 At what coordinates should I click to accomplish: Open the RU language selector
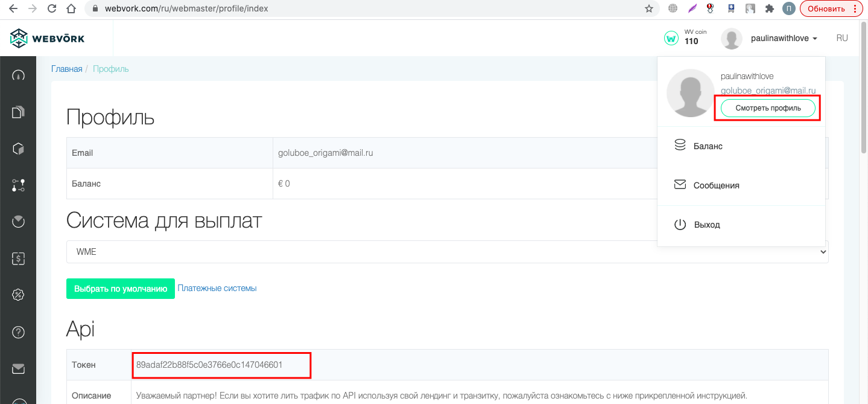[x=842, y=38]
